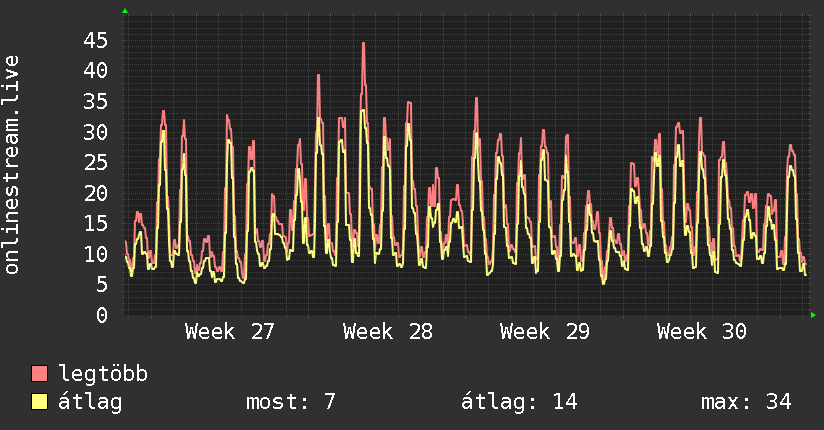Click the Week 30 axis label

pos(702,332)
